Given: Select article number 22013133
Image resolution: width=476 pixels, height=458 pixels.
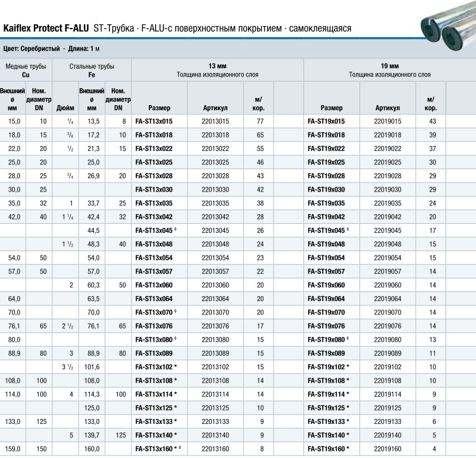Looking at the screenshot, I should point(215,422).
